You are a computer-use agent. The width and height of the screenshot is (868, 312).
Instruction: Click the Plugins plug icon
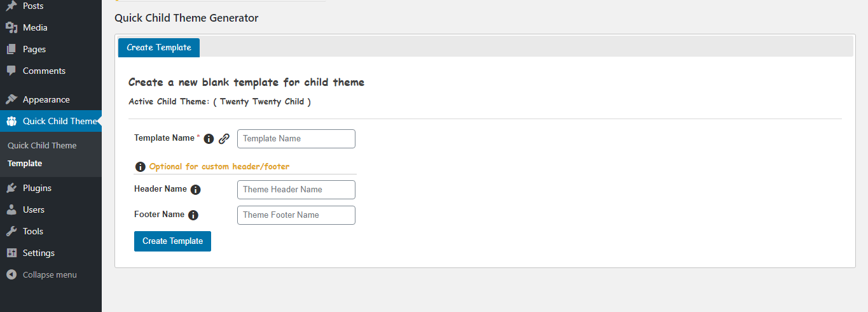11,188
